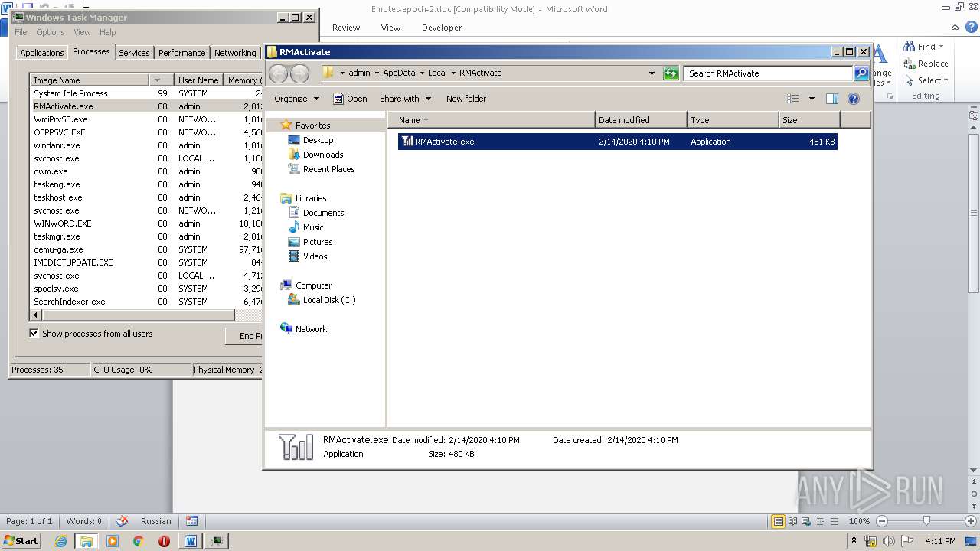Click the Libraries heading

pyautogui.click(x=311, y=198)
